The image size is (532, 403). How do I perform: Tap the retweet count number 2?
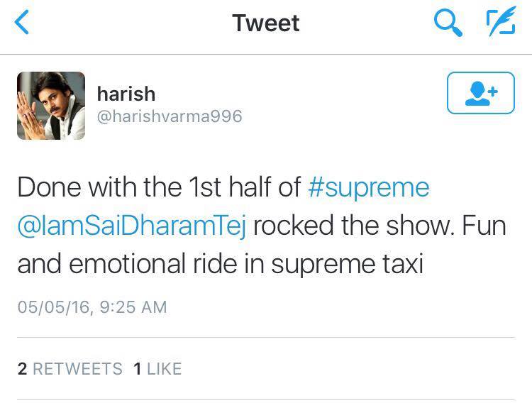pos(23,369)
